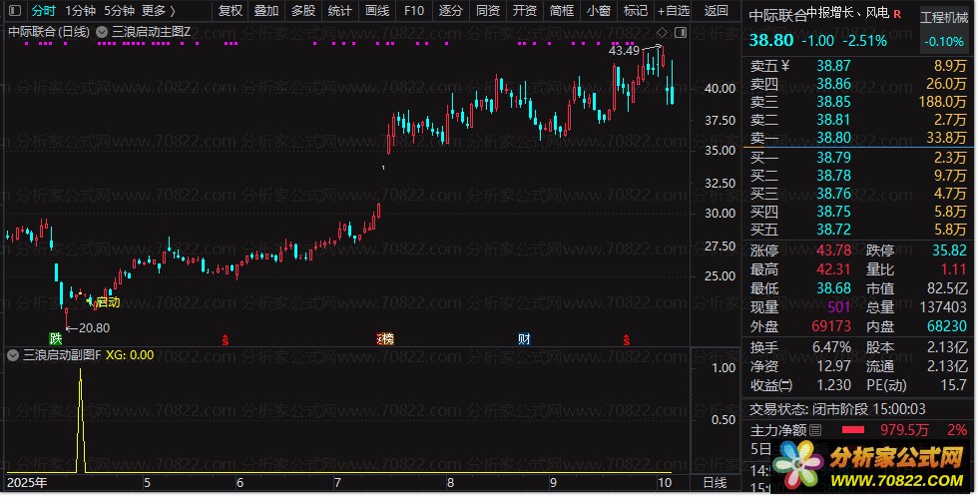The height and width of the screenshot is (497, 980).
Task: Click the 日线 period selector at bottom
Action: click(715, 483)
